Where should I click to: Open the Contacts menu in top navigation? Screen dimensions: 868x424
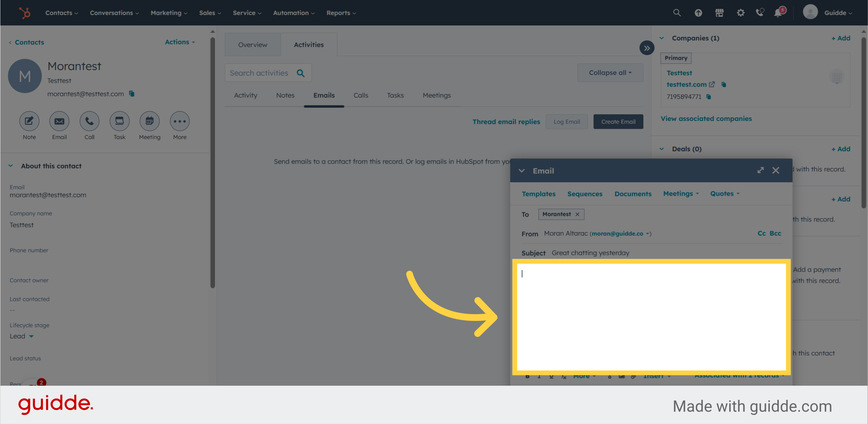62,13
